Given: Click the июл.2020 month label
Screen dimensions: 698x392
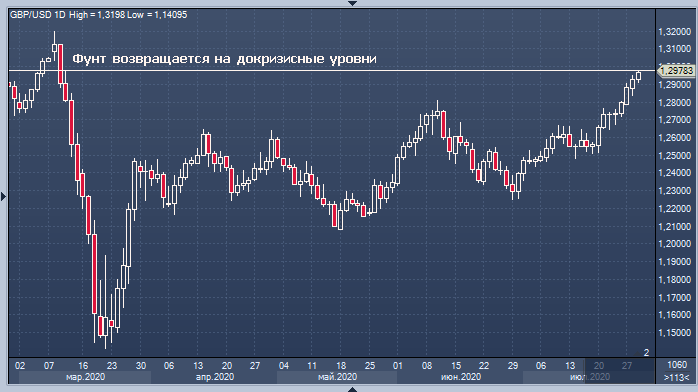Looking at the screenshot, I should 590,377.
